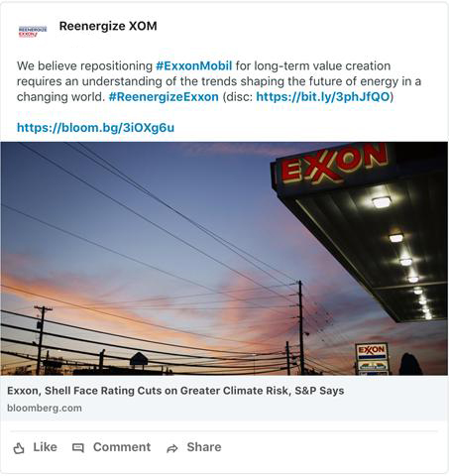
Task: Click the Reenergize Exxon profile logo
Action: (x=33, y=32)
